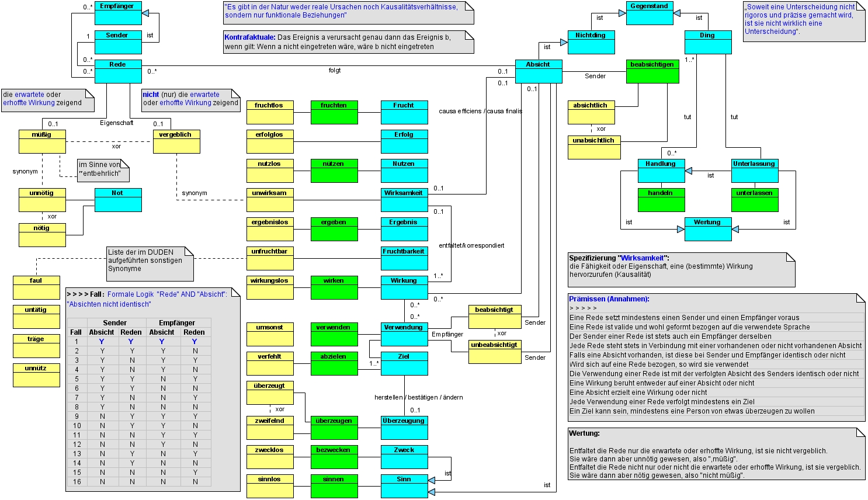Select the cyan "Überzeugung" class box

click(x=404, y=428)
